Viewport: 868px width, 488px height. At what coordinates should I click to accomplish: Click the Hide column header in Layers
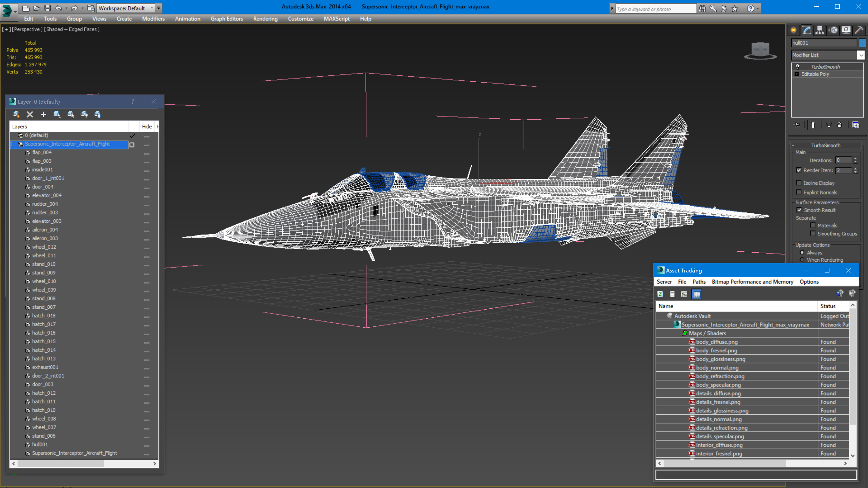tap(147, 127)
